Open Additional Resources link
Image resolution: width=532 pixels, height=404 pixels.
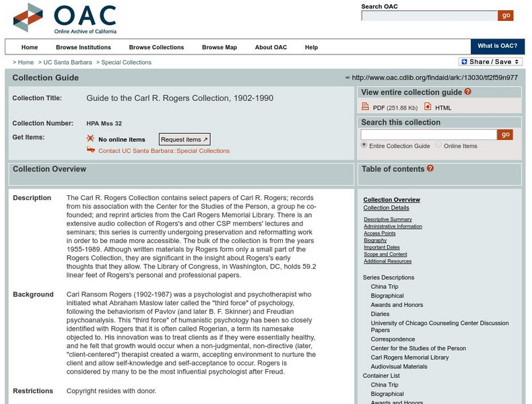[387, 261]
